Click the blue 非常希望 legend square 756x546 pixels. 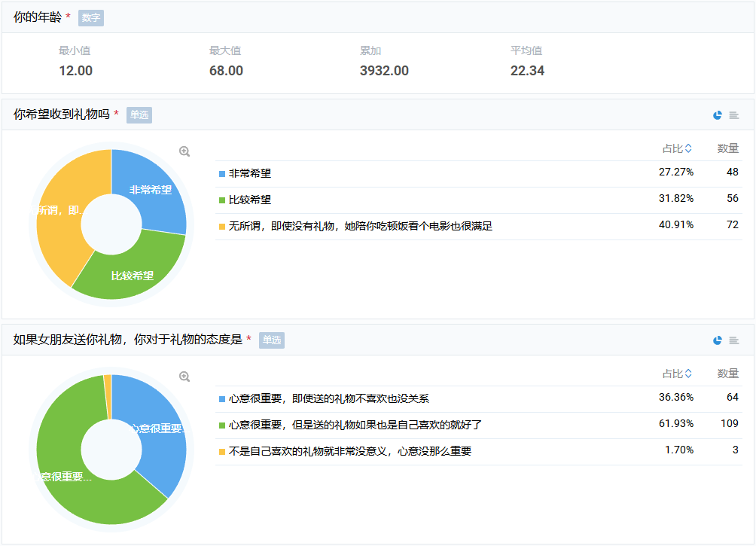[222, 174]
